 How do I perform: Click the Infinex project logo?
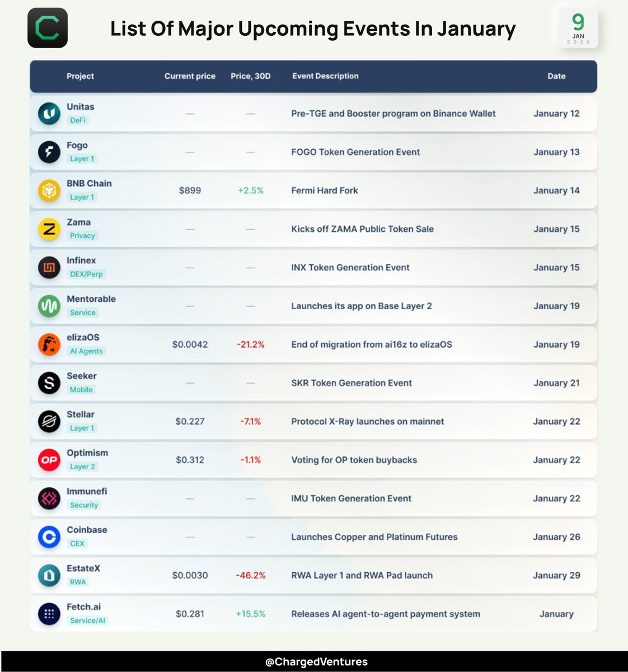coord(49,268)
